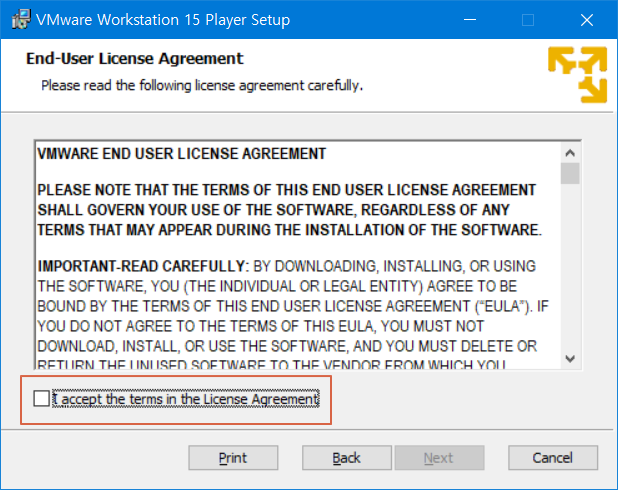Click the 'PLEASE NOTE THAT THE TERMS' paragraph
This screenshot has width=618, height=490.
tap(289, 210)
